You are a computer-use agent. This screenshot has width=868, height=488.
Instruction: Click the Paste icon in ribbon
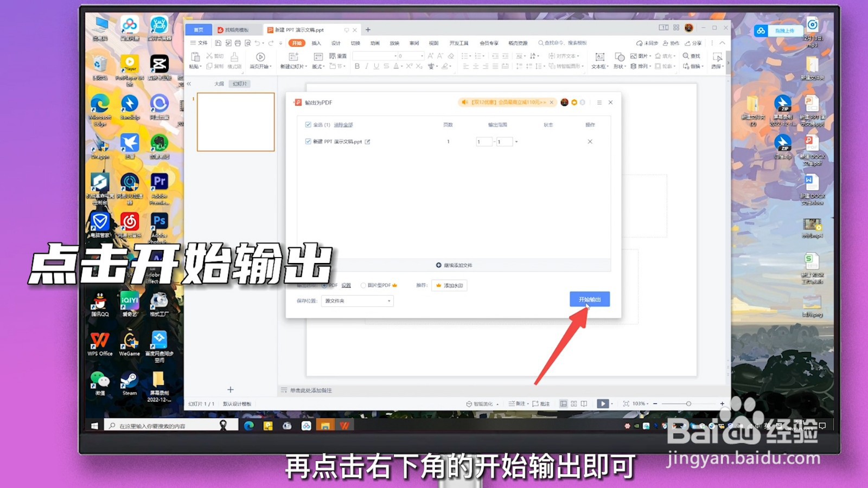pyautogui.click(x=195, y=57)
